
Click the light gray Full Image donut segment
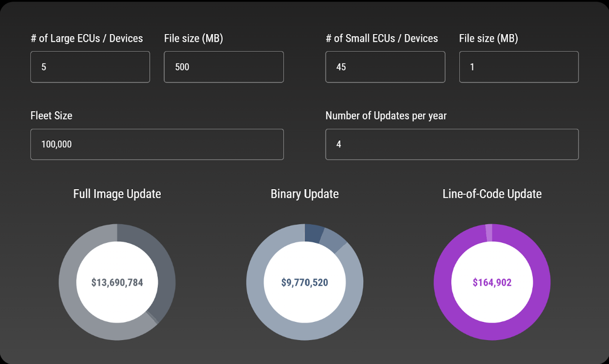pyautogui.click(x=71, y=294)
